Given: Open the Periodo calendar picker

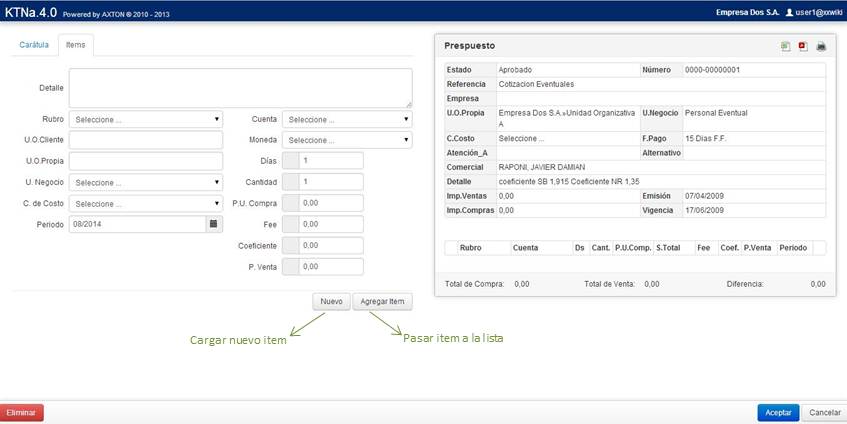Looking at the screenshot, I should 213,225.
